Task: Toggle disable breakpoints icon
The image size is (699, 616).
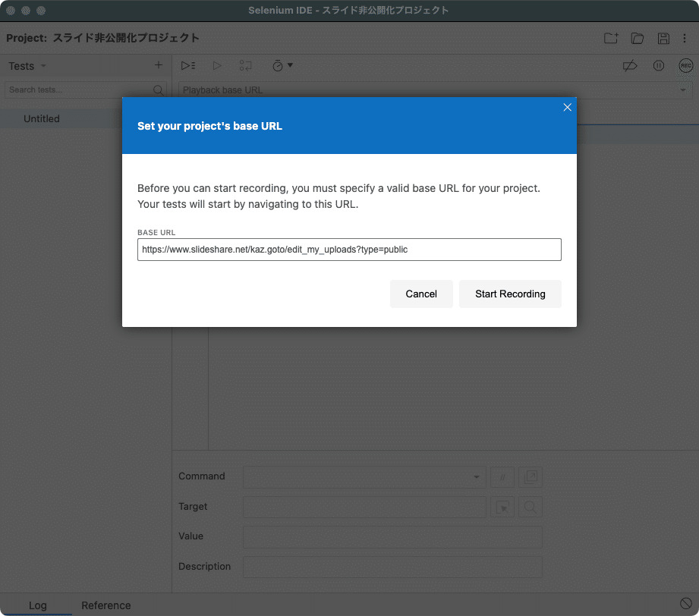Action: 629,66
